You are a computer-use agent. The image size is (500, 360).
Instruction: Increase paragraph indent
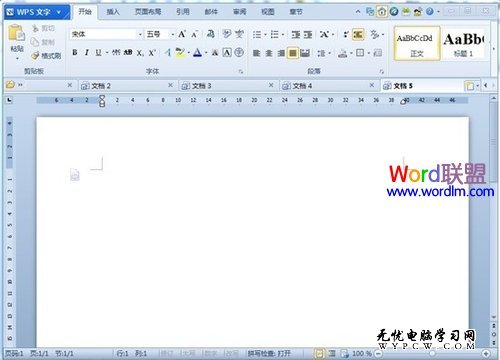tap(308, 34)
